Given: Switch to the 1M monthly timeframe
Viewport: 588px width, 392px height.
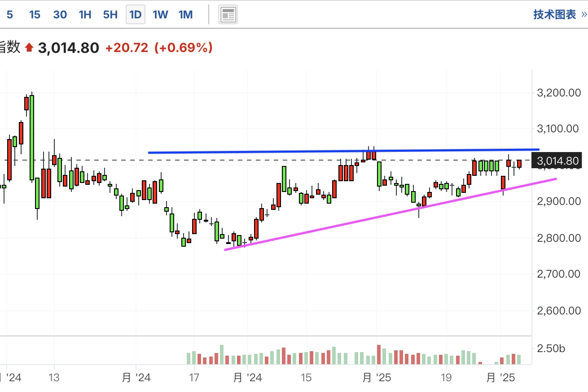Looking at the screenshot, I should (x=185, y=15).
